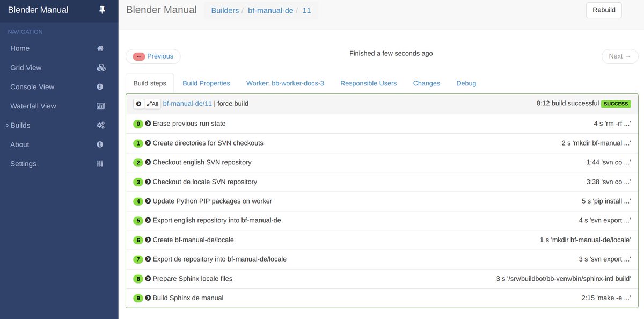Click step number badge 1
Screen dimensions: 644x319
(x=138, y=143)
